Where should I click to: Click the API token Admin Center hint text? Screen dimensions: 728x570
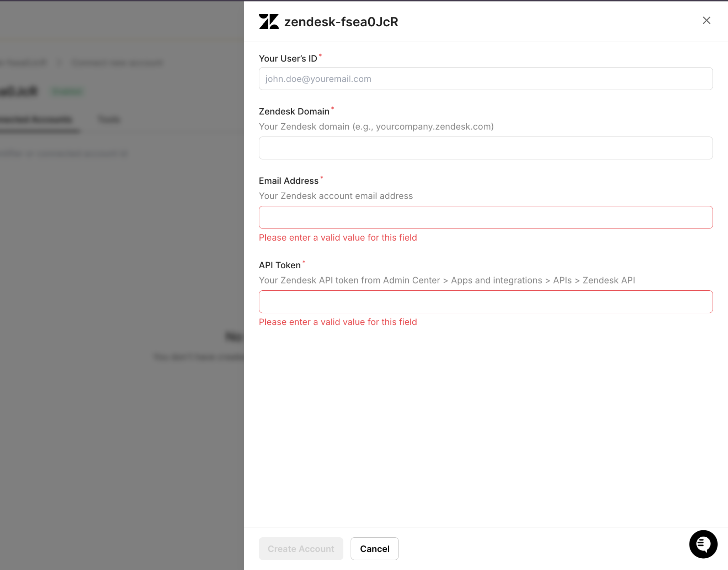tap(446, 280)
